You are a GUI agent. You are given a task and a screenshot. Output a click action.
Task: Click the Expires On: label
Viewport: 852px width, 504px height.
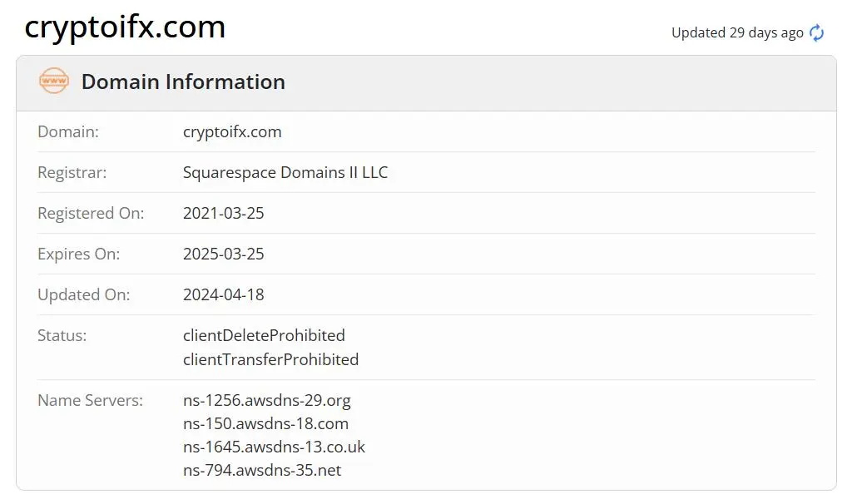(x=79, y=254)
